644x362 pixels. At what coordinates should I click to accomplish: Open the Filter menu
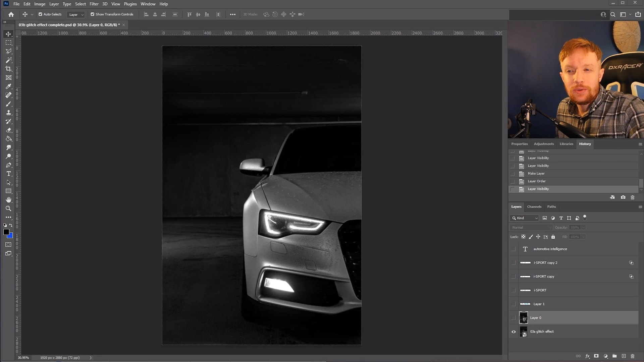pyautogui.click(x=94, y=4)
